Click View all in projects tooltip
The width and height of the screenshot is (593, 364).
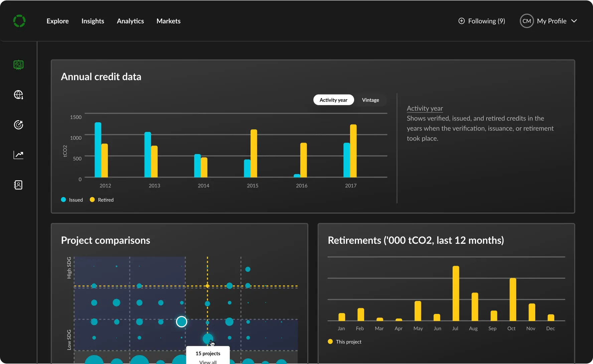pyautogui.click(x=208, y=362)
